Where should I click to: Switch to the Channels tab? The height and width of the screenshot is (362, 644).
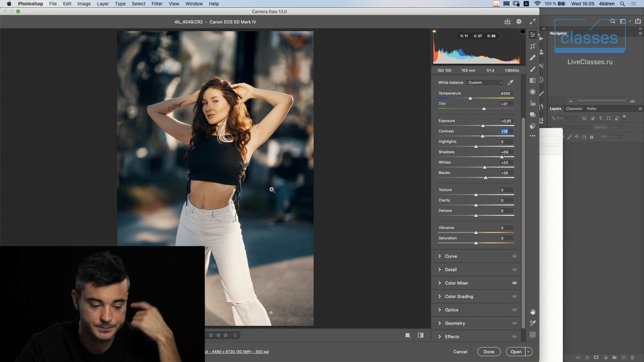pos(574,109)
